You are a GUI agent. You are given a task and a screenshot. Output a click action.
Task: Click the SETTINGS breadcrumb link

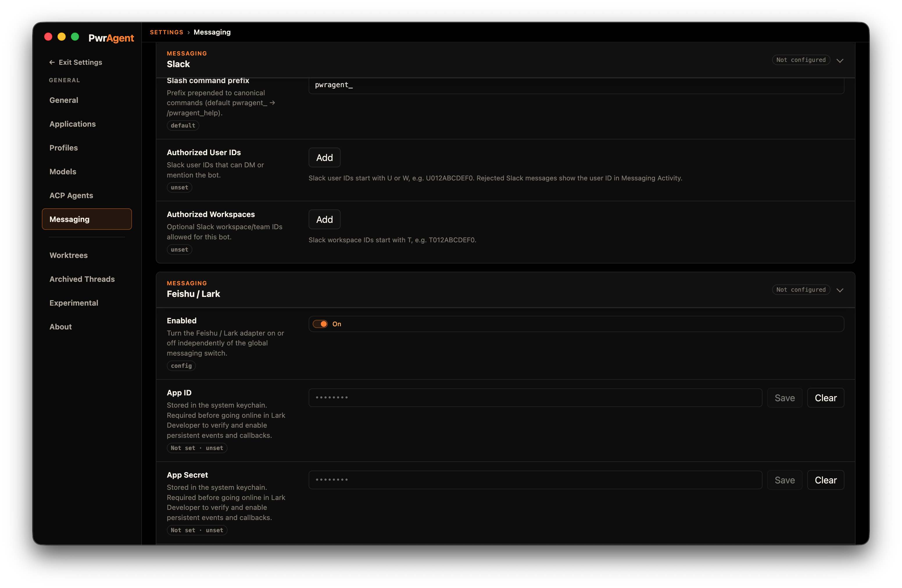click(x=167, y=32)
